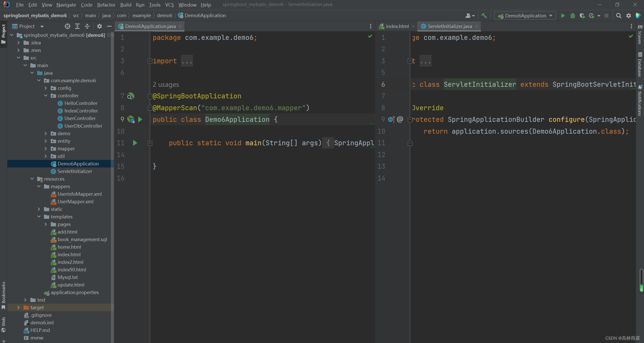644x343 pixels.
Task: Expand the target folder in tree
Action: (18, 307)
